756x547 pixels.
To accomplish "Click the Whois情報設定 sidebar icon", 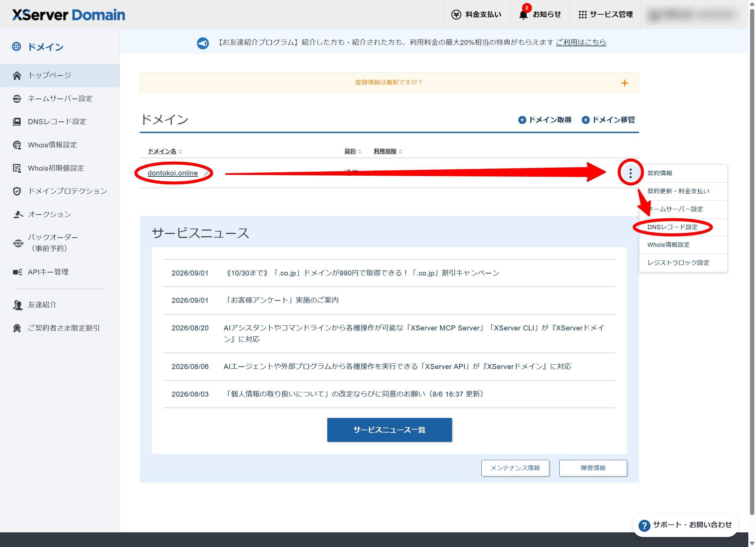I will pos(17,145).
